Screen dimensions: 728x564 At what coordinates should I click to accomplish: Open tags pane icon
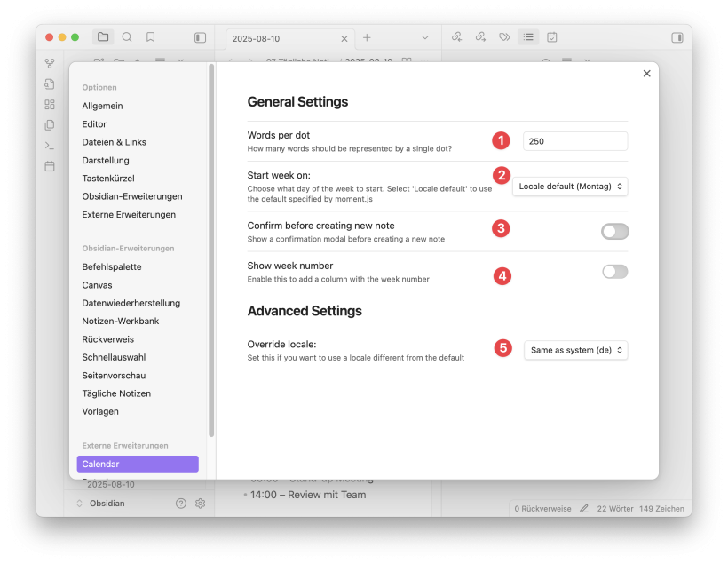point(504,37)
